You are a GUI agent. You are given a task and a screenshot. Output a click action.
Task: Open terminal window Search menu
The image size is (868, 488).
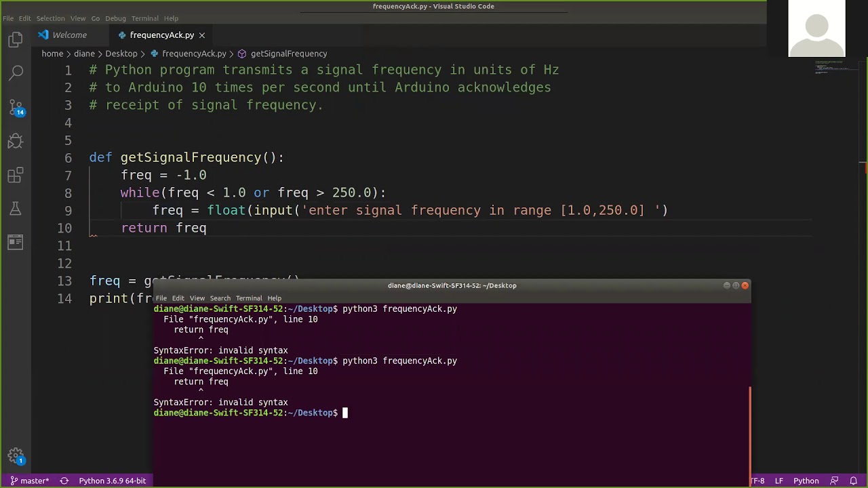[x=220, y=298]
